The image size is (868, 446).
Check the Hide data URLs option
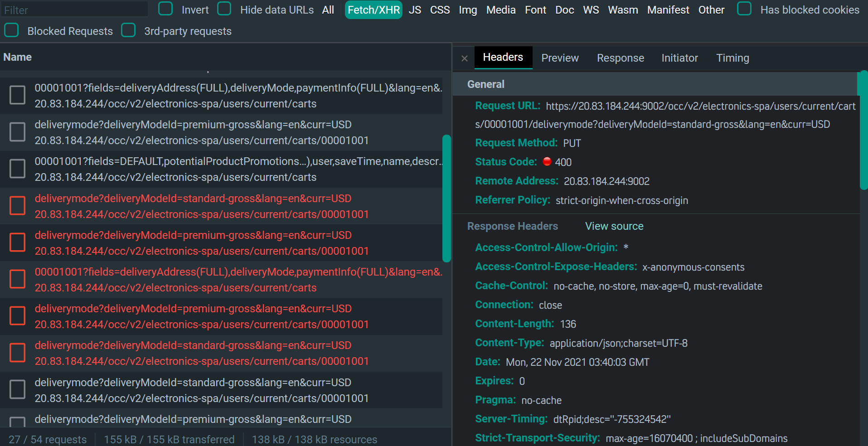tap(224, 8)
